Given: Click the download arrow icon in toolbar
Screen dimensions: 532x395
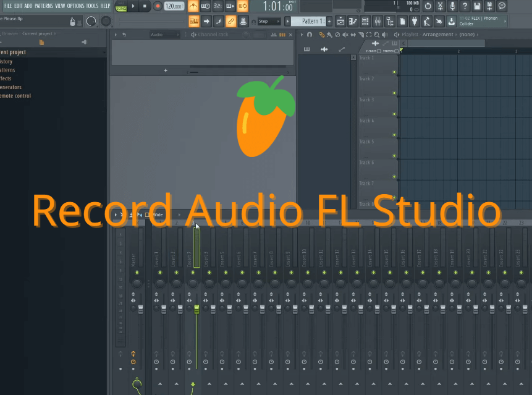Looking at the screenshot, I should 451,22.
